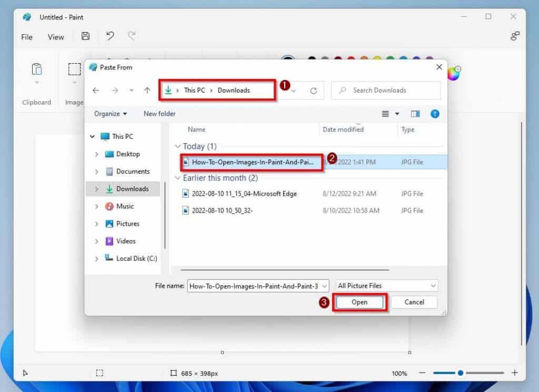Click New folder

click(x=159, y=114)
